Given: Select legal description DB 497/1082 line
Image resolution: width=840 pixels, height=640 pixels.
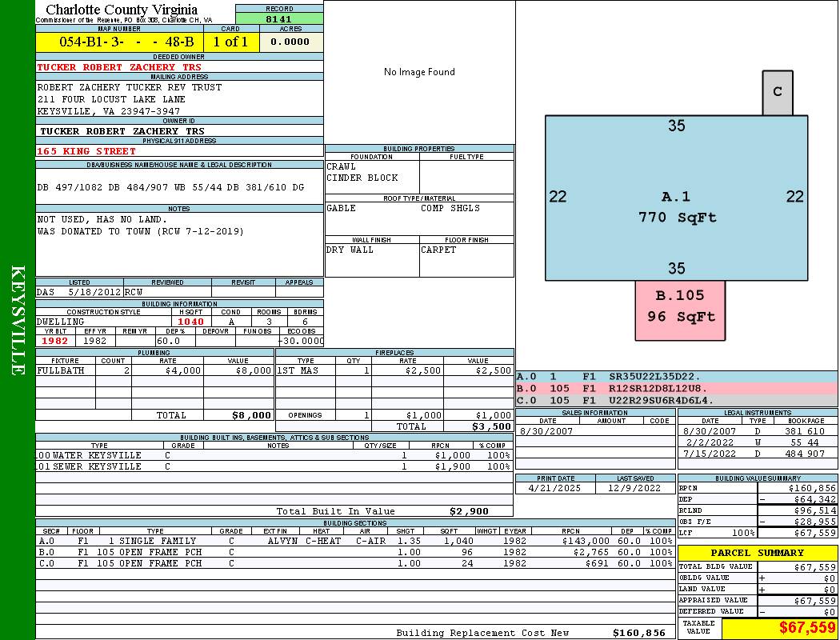Looking at the screenshot, I should 170,187.
